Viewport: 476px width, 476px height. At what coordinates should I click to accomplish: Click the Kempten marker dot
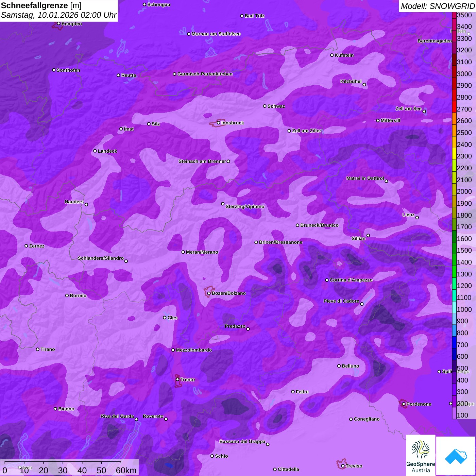(58, 23)
